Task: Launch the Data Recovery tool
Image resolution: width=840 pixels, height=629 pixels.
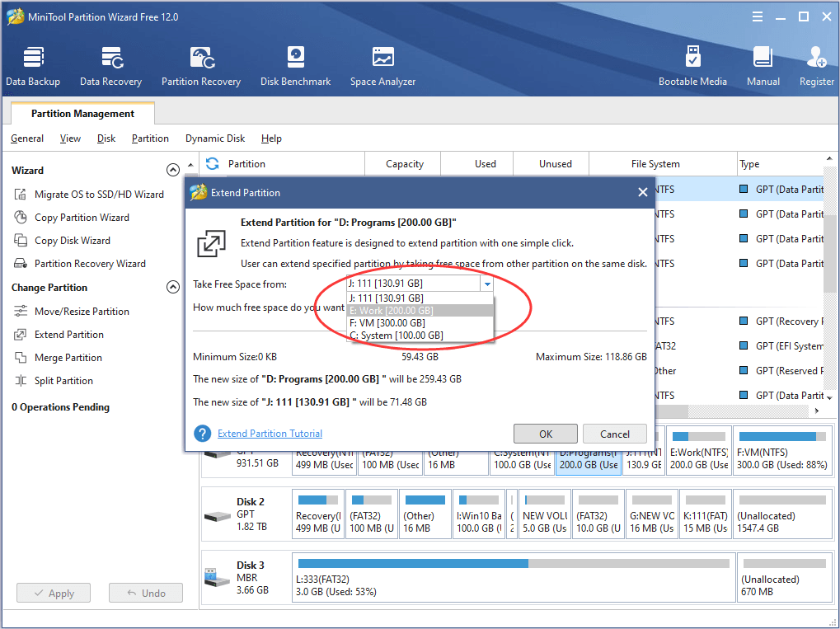Action: click(x=110, y=66)
